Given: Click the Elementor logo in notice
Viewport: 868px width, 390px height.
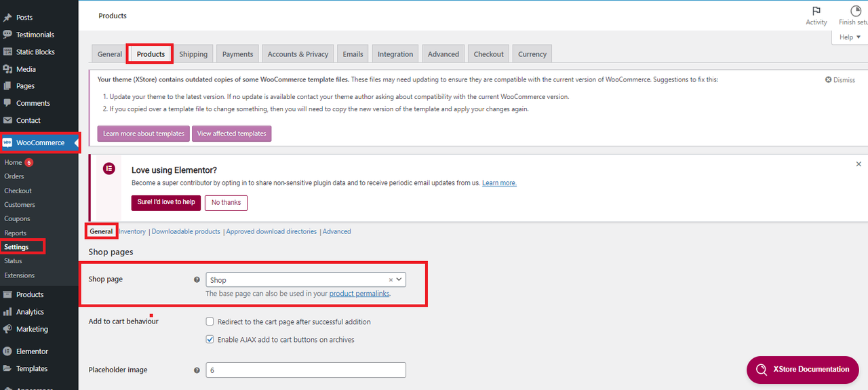Looking at the screenshot, I should point(109,169).
